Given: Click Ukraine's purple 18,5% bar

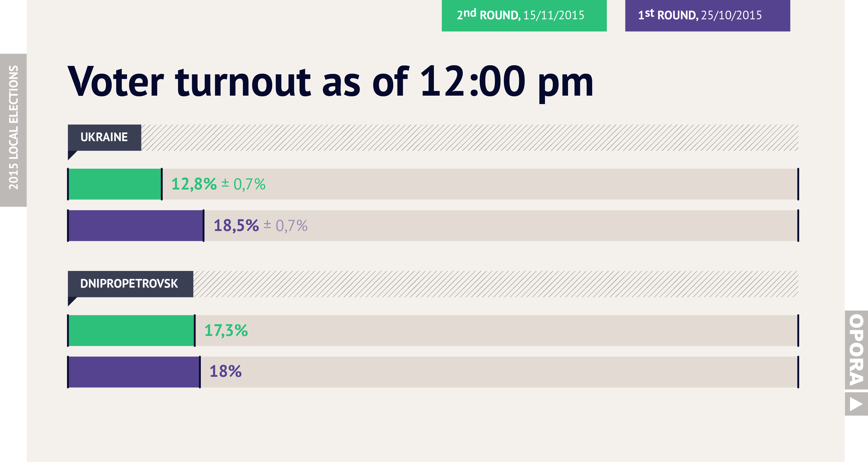Looking at the screenshot, I should 136,226.
